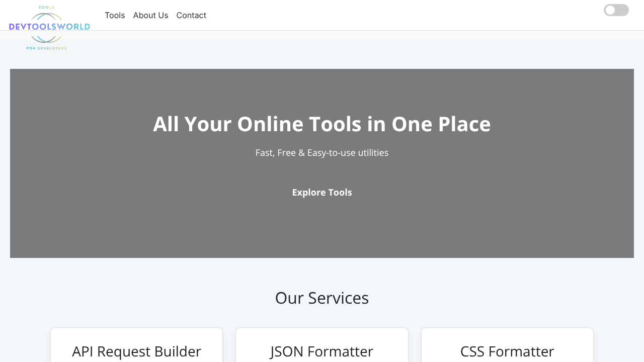Image resolution: width=644 pixels, height=362 pixels.
Task: Go to About Us page
Action: click(x=150, y=15)
